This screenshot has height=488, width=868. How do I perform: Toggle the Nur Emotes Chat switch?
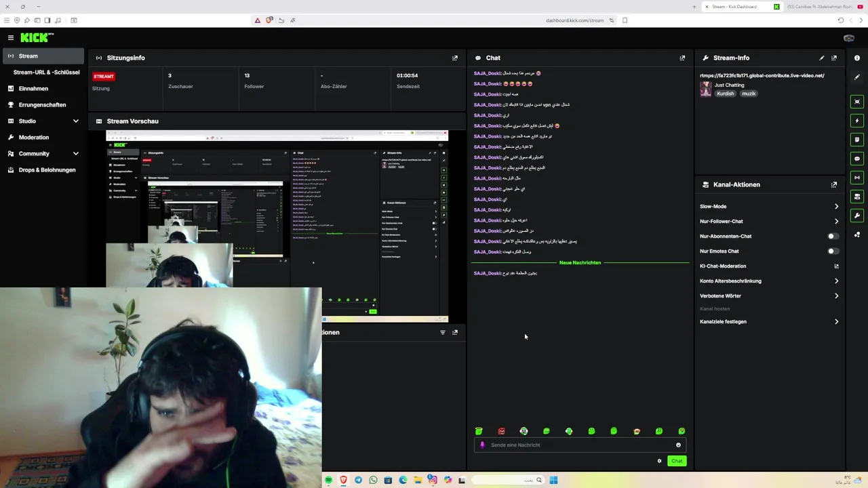click(x=833, y=251)
